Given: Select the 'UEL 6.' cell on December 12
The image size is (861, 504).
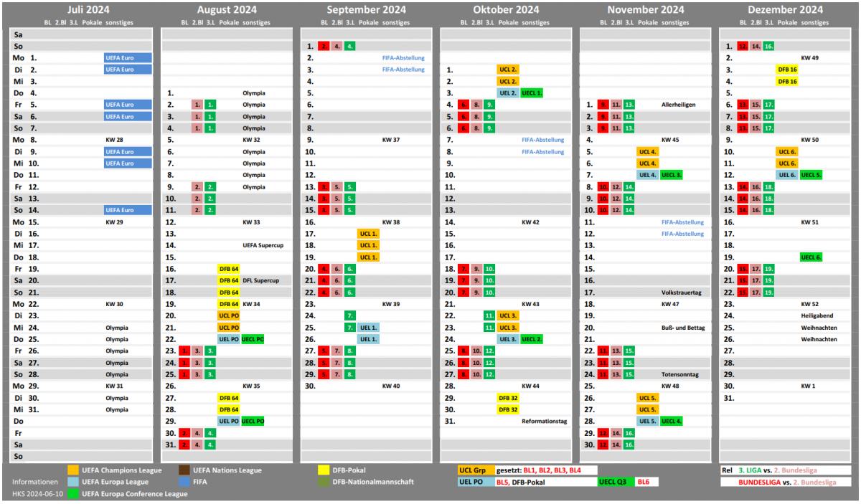Looking at the screenshot, I should (787, 175).
